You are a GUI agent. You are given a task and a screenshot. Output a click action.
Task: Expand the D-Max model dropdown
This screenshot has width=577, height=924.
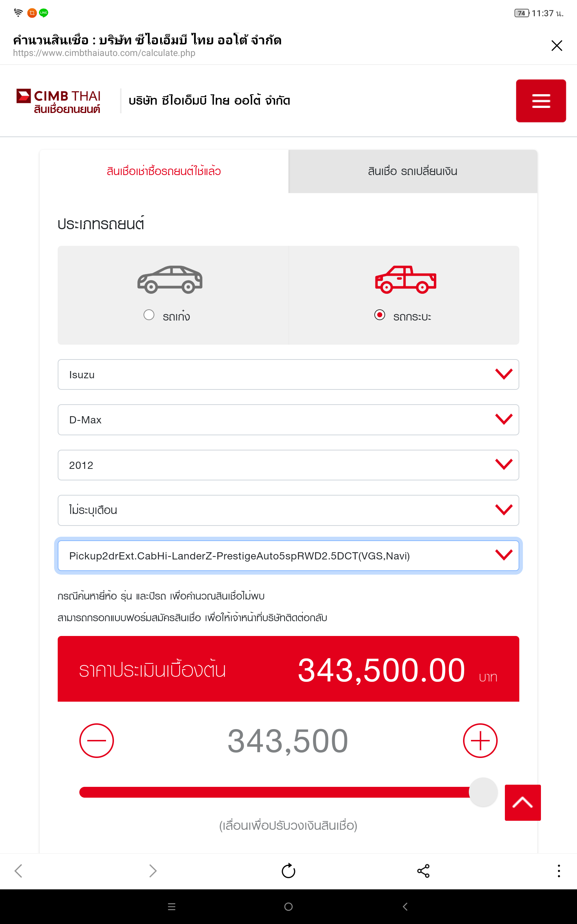[x=288, y=420]
